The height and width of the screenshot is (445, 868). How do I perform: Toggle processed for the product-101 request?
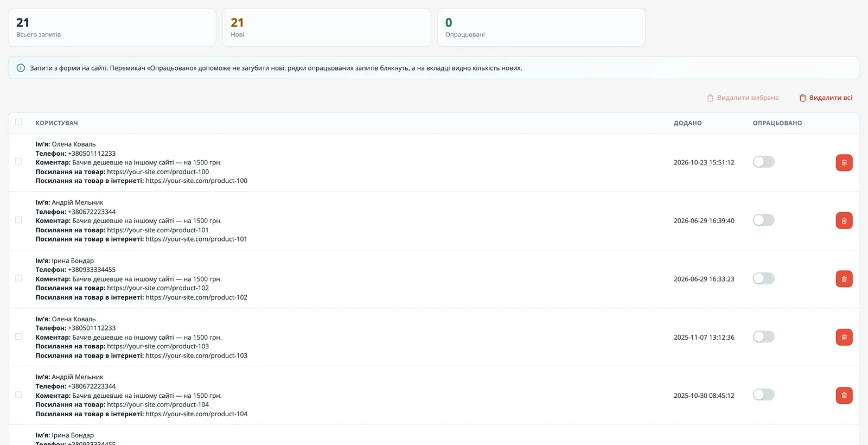pyautogui.click(x=763, y=220)
